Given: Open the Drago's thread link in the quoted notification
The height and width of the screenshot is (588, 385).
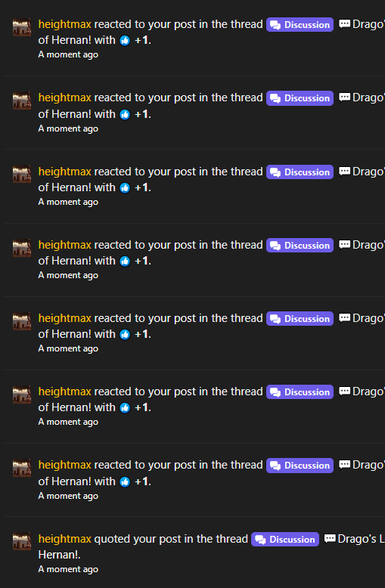Looking at the screenshot, I should coord(361,539).
